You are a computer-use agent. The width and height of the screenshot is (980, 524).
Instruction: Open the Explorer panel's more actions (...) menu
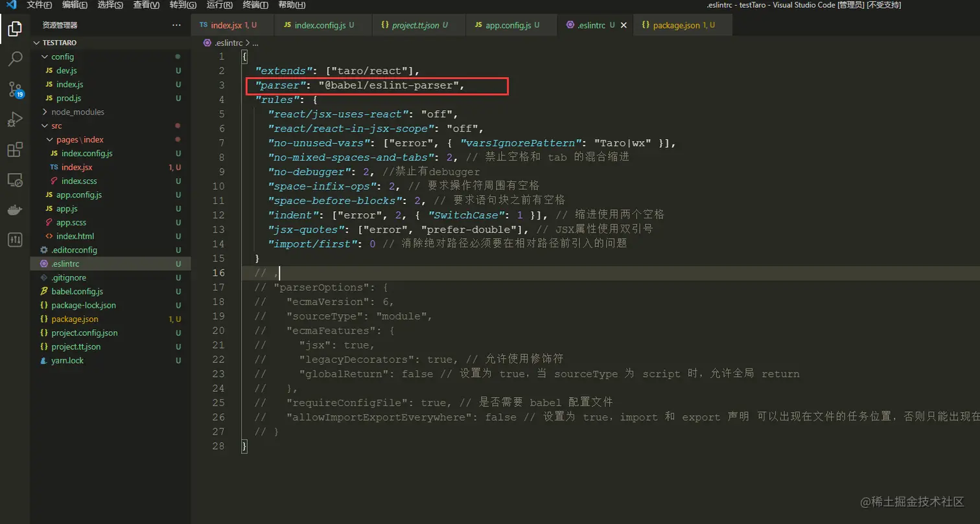click(x=177, y=25)
